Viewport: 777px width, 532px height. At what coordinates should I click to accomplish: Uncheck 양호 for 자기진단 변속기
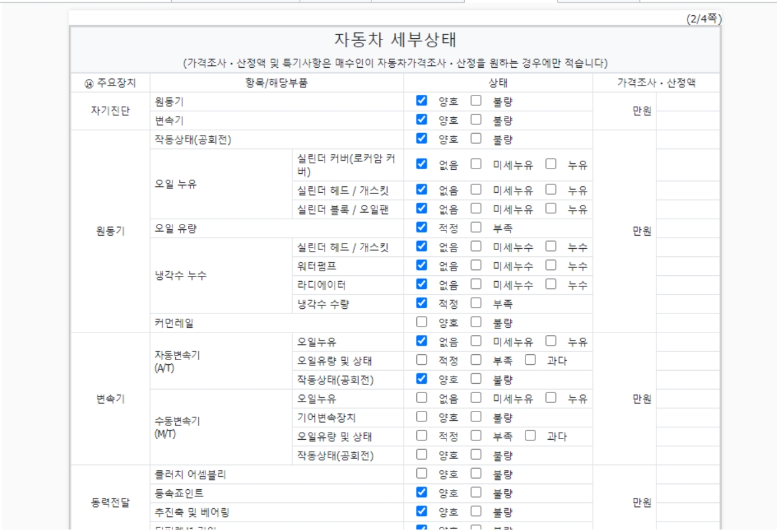[x=421, y=120]
